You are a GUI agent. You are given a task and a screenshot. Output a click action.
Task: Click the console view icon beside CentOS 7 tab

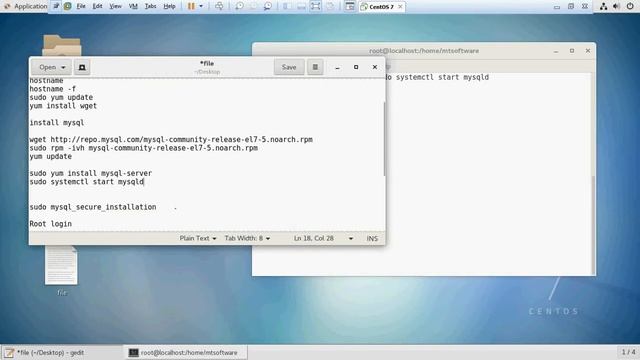[x=349, y=6]
